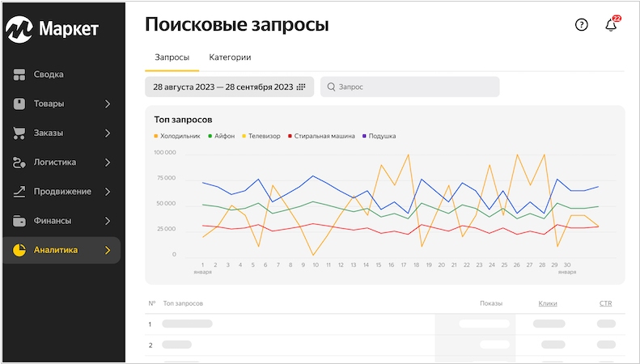Viewport: 640px width, 364px height.
Task: Expand the Аналитика menu chevron
Action: coord(108,250)
